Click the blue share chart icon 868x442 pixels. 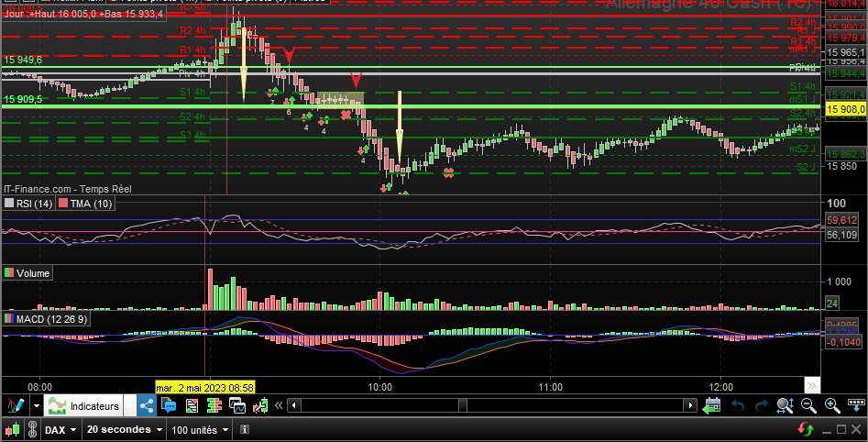pos(147,406)
